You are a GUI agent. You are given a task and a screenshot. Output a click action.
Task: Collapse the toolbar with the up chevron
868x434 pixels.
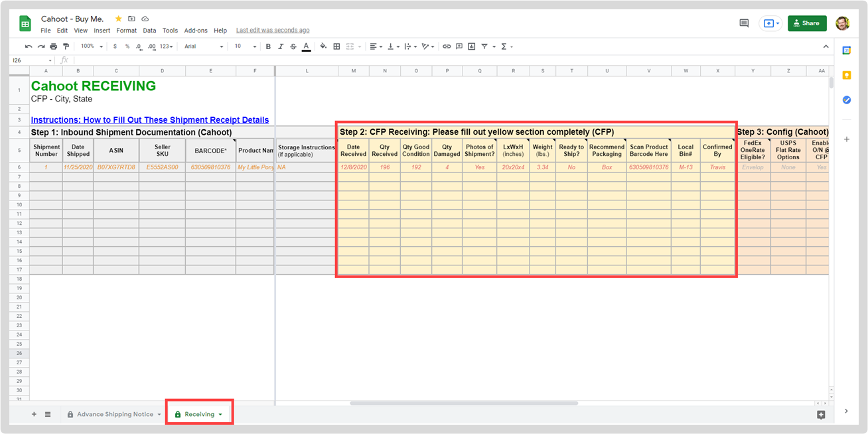(x=826, y=46)
